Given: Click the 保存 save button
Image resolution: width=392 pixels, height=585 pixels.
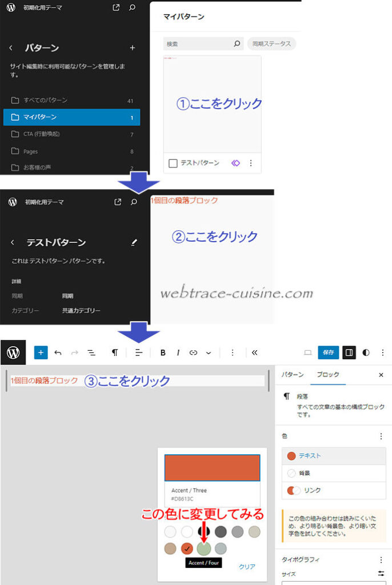Looking at the screenshot, I should [x=328, y=352].
